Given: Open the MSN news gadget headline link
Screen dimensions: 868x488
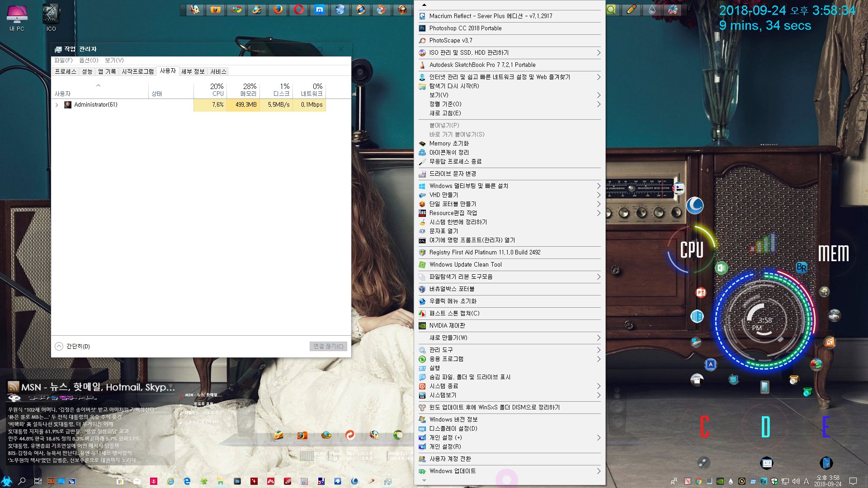Looking at the screenshot, I should coord(98,387).
